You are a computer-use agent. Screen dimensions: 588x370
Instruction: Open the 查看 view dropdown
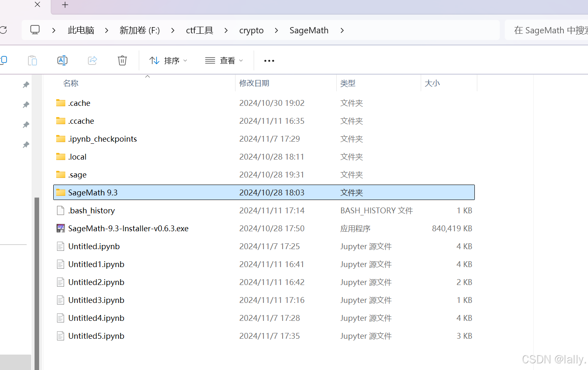click(223, 60)
